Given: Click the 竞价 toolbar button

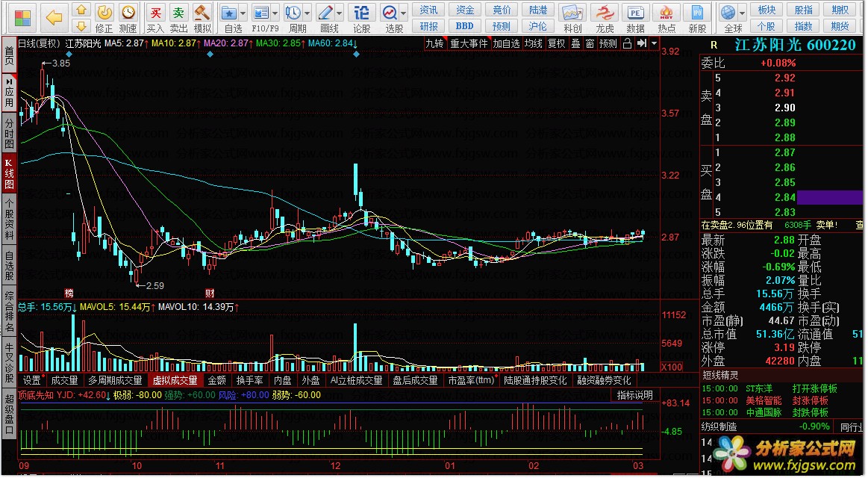Looking at the screenshot, I should [x=502, y=10].
